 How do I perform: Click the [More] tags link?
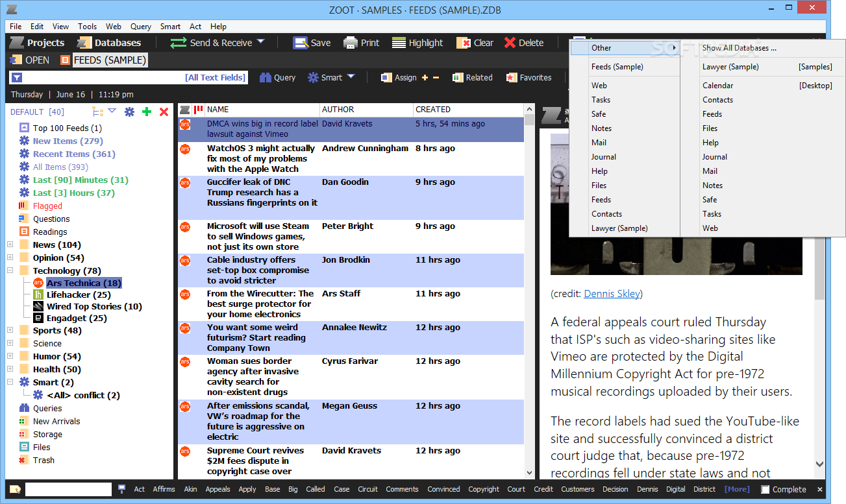[737, 490]
